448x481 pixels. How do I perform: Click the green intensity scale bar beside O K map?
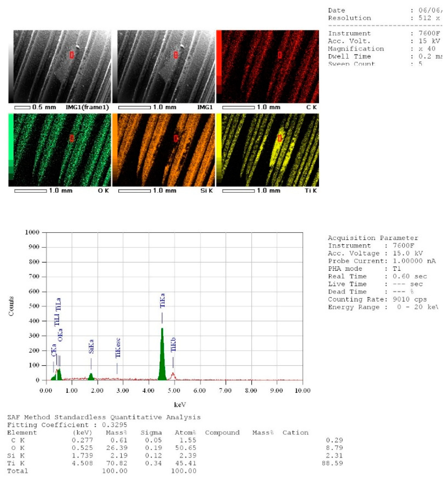click(11, 147)
